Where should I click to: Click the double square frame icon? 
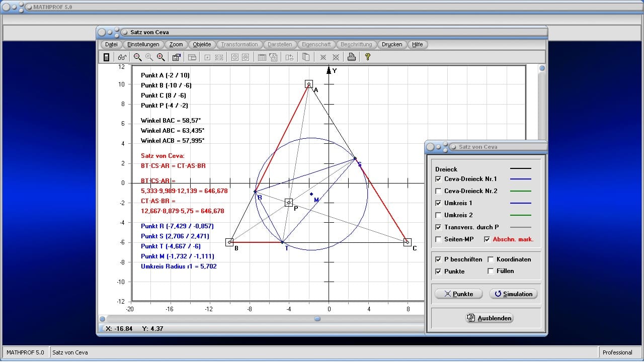pyautogui.click(x=219, y=57)
